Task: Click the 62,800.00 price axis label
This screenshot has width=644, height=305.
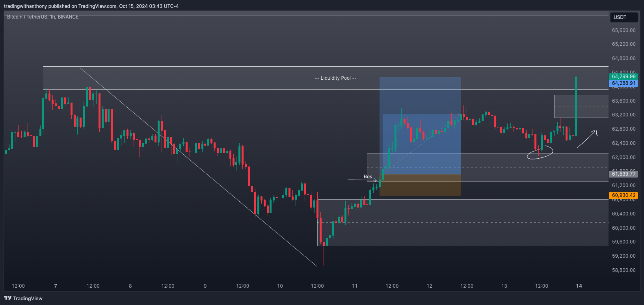Action: coord(624,129)
